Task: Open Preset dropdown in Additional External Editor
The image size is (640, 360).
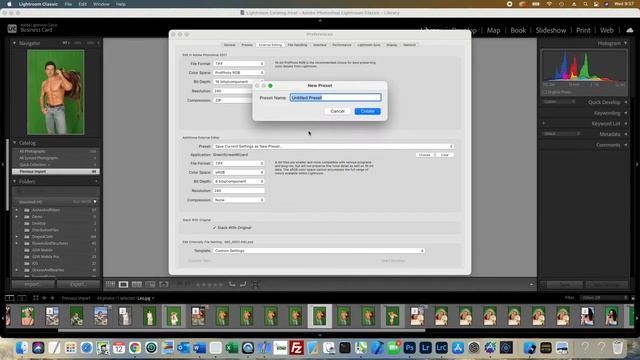Action: point(333,146)
